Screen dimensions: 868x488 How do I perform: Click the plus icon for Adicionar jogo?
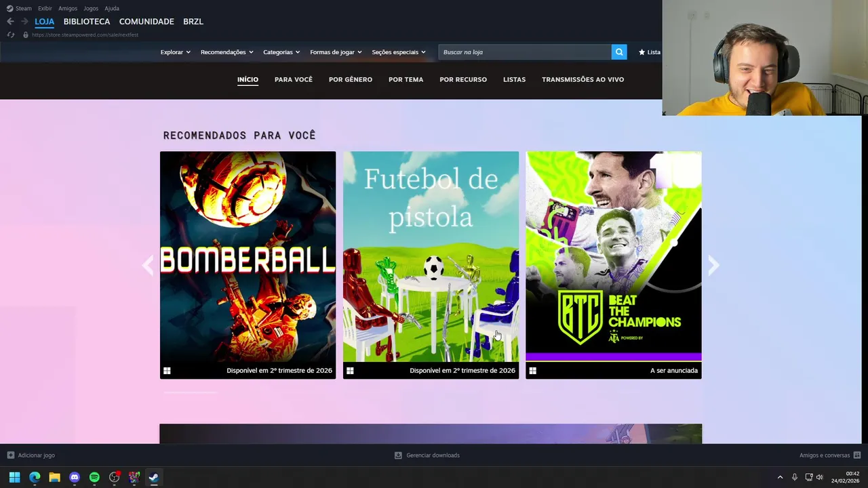click(10, 455)
